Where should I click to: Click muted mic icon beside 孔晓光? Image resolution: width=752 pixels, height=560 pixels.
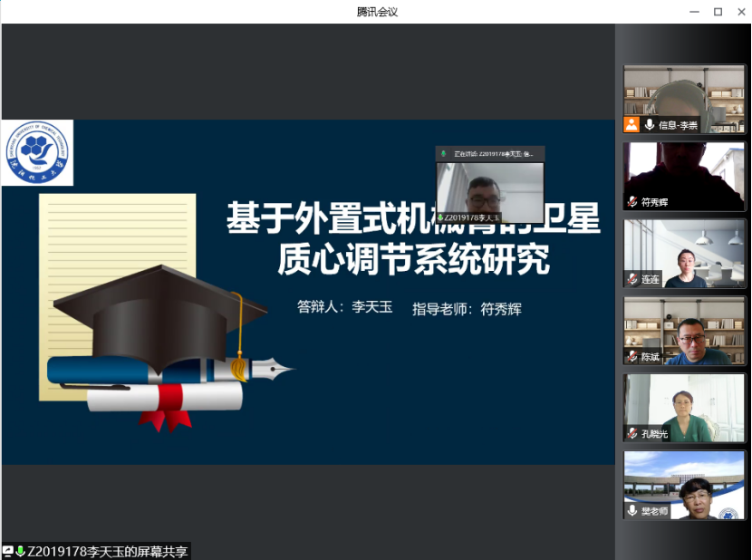click(x=632, y=434)
